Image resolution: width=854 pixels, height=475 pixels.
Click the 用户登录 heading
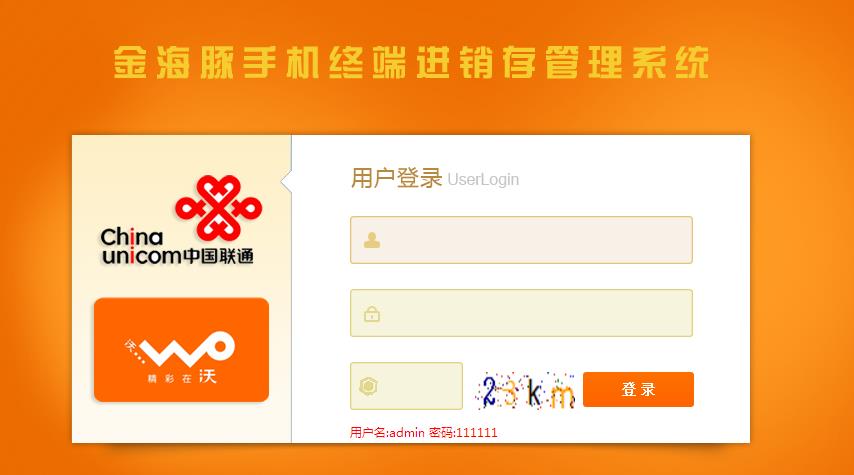(x=396, y=178)
